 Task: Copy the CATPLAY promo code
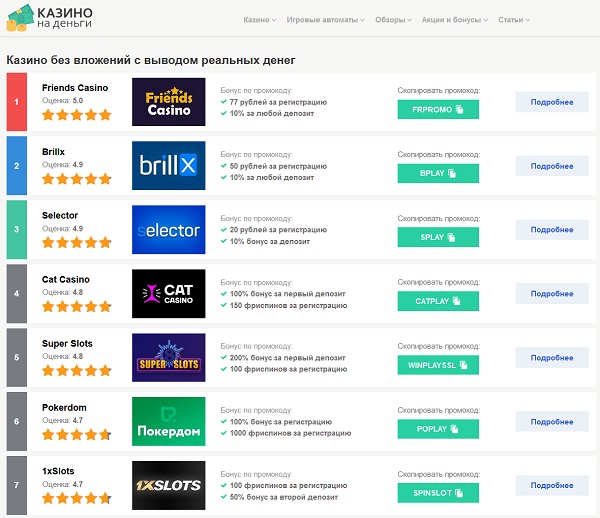click(438, 301)
